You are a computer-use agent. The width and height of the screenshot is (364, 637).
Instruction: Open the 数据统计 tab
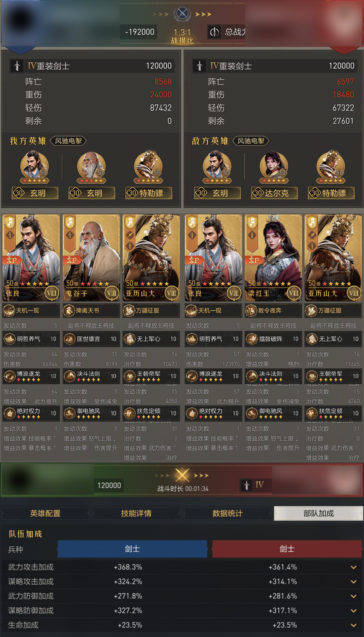[x=227, y=513]
